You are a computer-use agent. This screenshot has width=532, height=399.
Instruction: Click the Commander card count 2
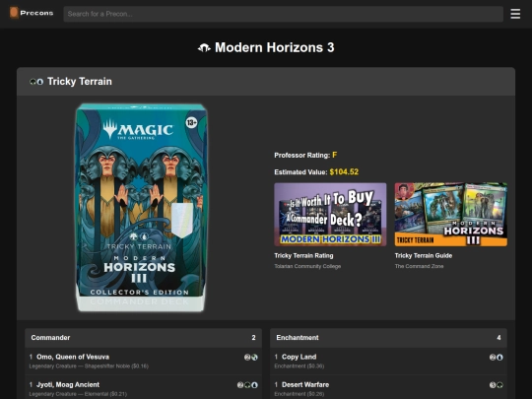[253, 338]
